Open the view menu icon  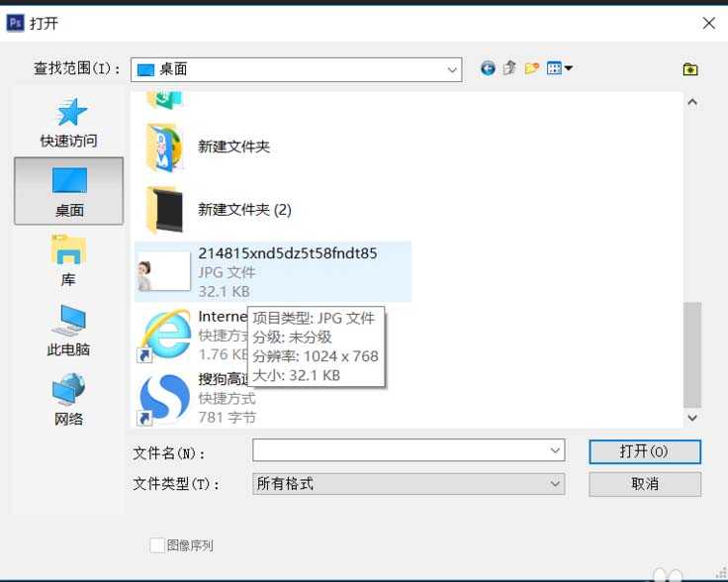(x=559, y=68)
